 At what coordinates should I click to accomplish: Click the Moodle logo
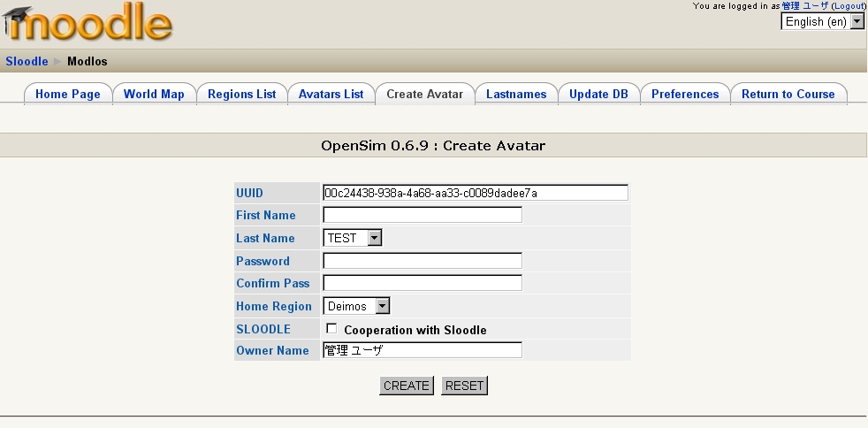[x=87, y=24]
